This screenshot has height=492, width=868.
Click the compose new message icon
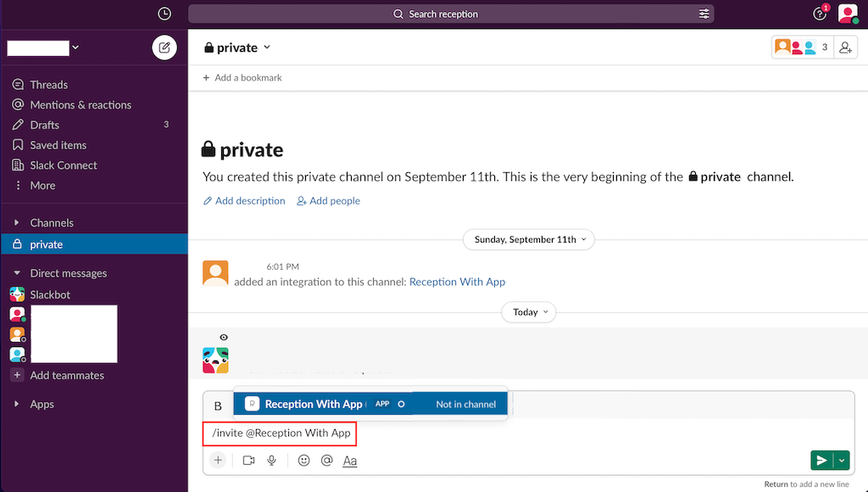click(x=164, y=48)
